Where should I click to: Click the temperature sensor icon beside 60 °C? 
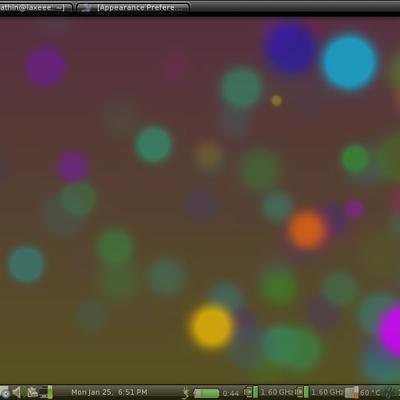point(352,392)
